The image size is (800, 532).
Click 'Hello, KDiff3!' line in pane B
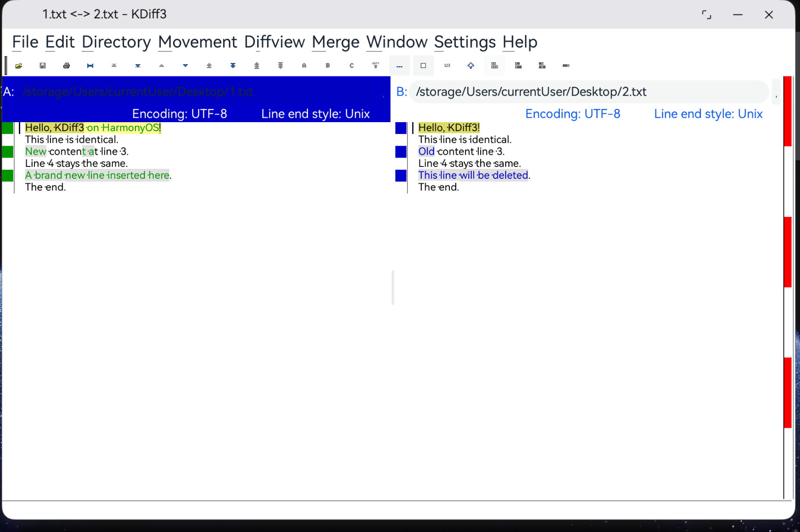[x=449, y=128]
